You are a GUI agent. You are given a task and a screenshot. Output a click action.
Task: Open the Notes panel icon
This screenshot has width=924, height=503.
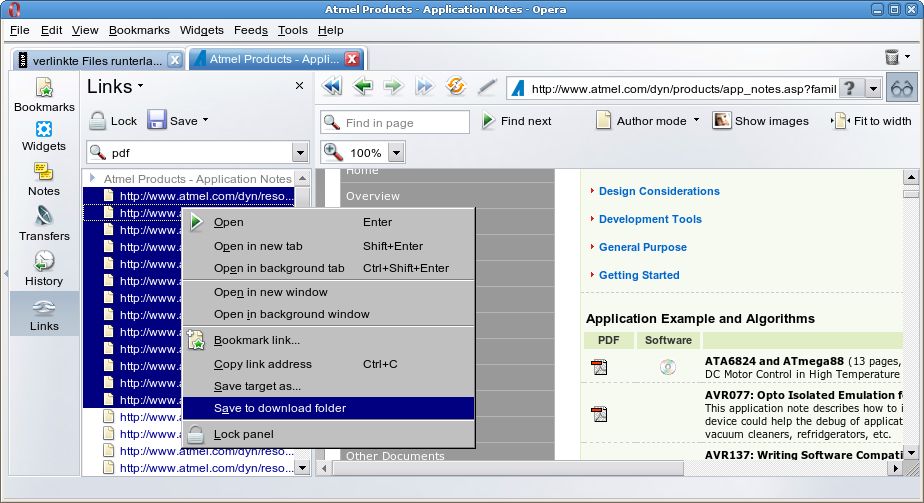pyautogui.click(x=44, y=180)
